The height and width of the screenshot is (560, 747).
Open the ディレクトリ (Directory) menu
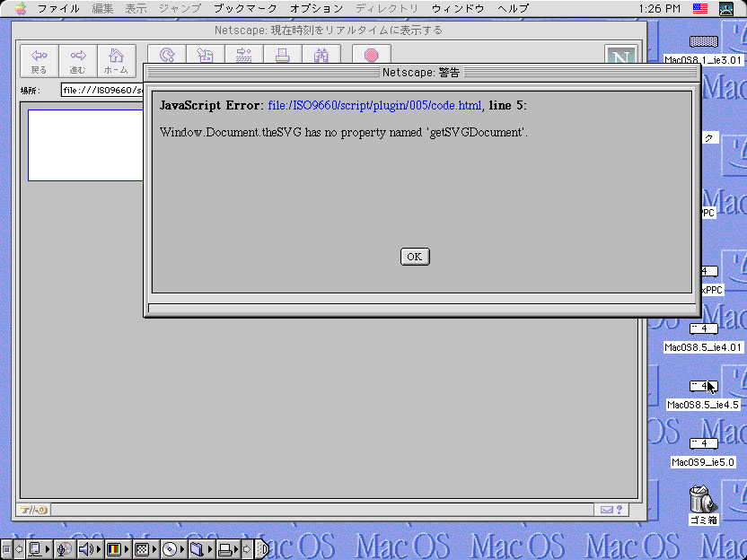click(387, 9)
